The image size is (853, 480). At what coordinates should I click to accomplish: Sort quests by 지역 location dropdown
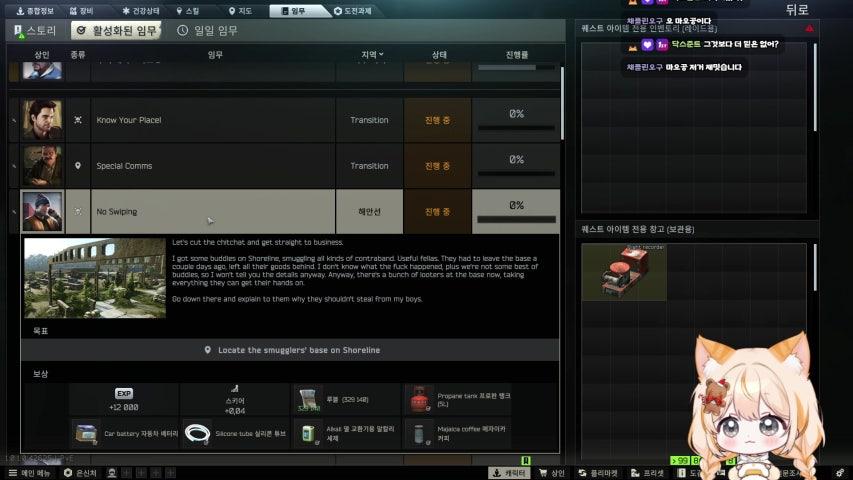pos(372,54)
